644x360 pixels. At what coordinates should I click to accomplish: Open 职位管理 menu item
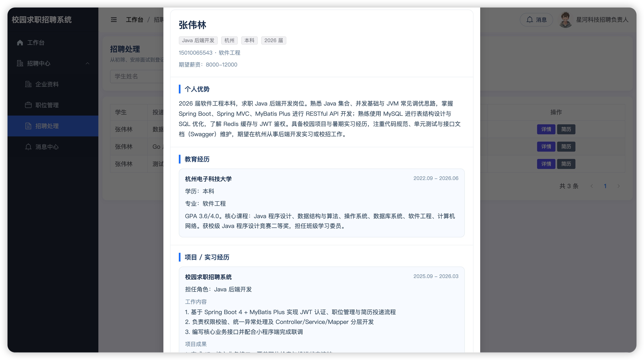click(x=53, y=105)
